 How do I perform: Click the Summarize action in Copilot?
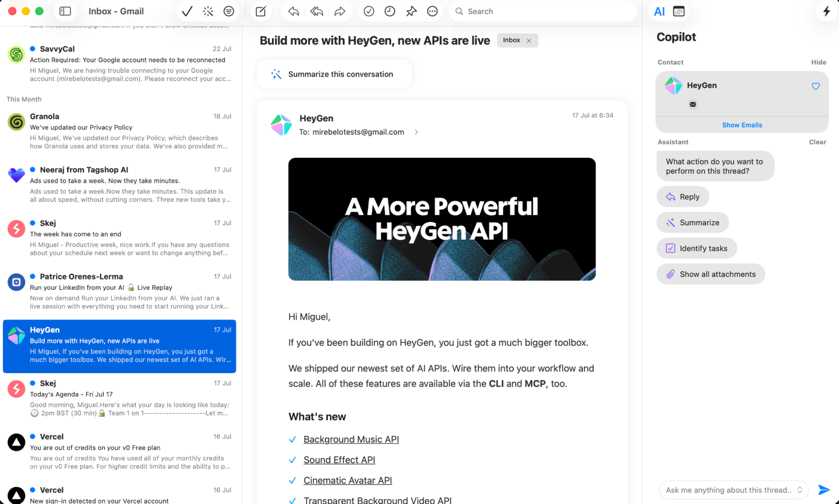[x=693, y=223]
